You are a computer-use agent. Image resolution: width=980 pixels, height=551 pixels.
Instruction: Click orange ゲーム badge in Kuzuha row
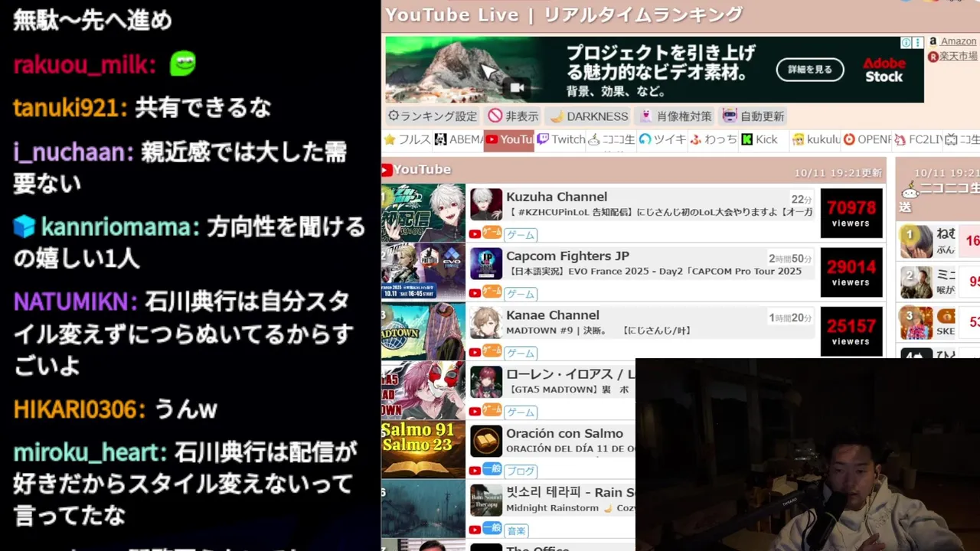coord(492,233)
